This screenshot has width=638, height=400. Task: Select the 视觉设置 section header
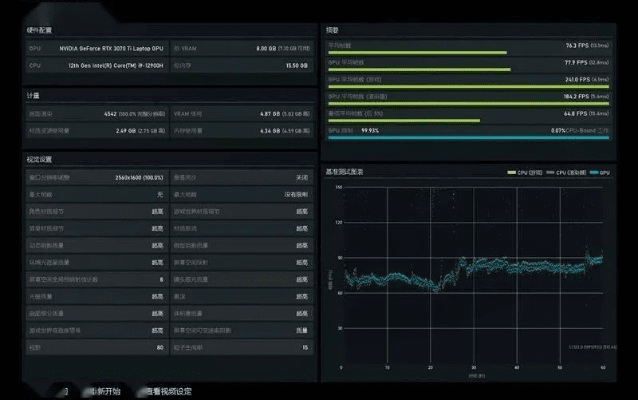(x=40, y=159)
